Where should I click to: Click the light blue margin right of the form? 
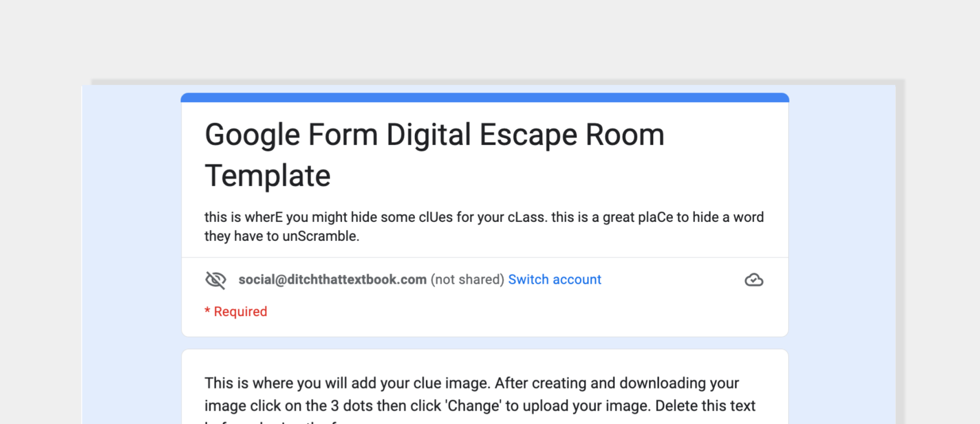pos(842,239)
